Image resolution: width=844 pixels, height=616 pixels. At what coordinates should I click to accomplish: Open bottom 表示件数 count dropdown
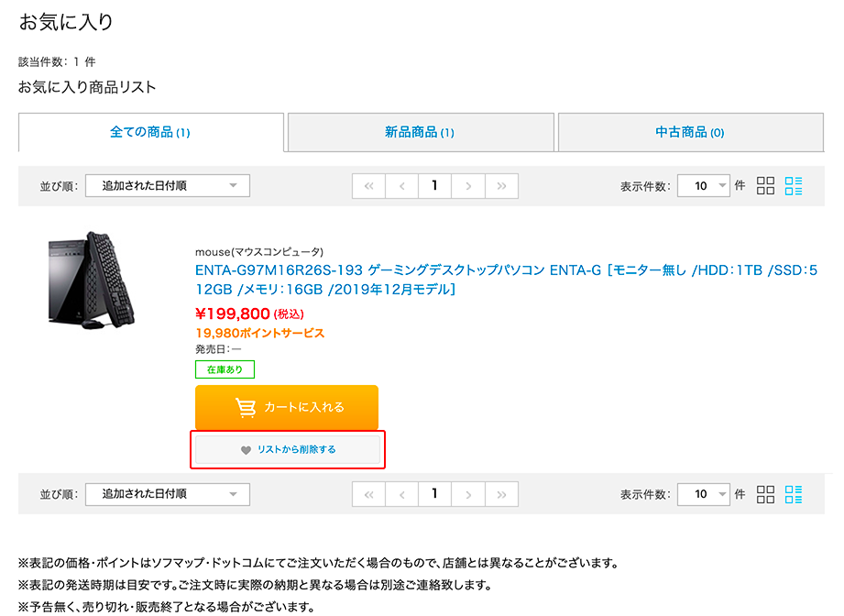tap(704, 494)
